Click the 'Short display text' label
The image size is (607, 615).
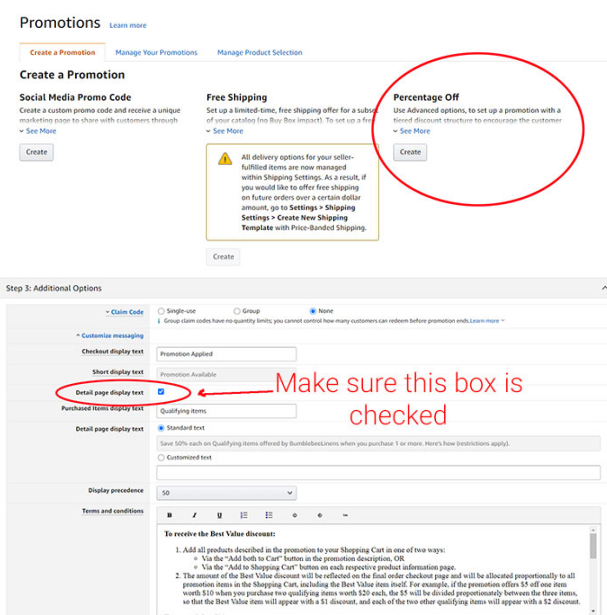click(118, 372)
